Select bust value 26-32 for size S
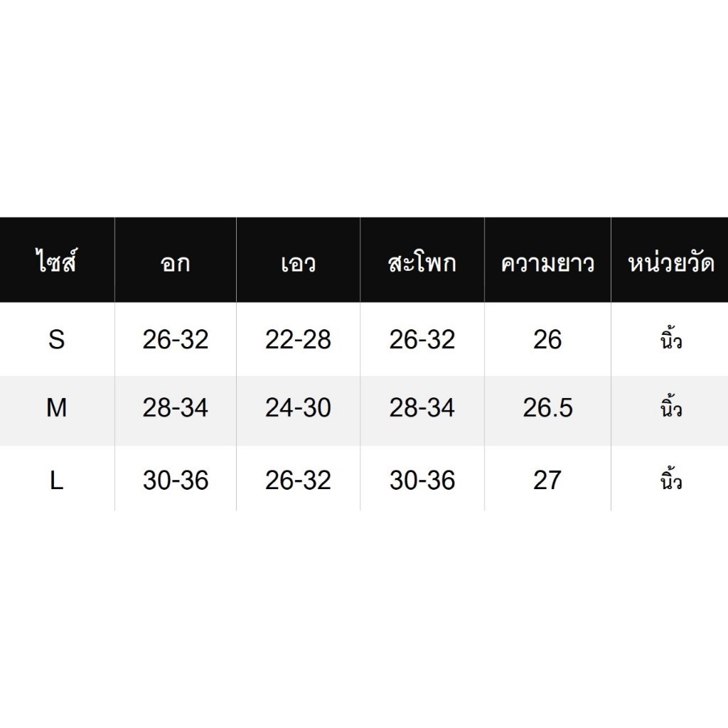728x728 pixels. click(x=176, y=339)
